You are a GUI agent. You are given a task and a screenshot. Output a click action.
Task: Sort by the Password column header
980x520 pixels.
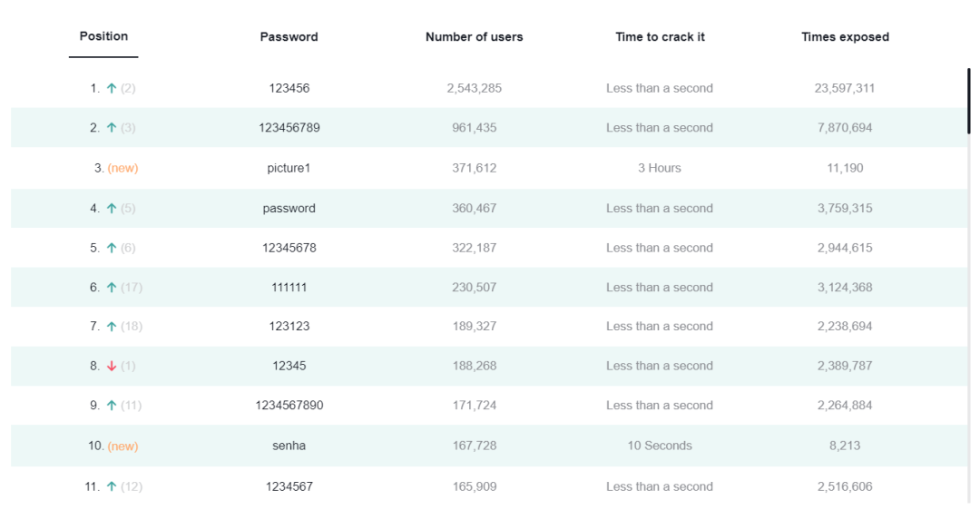pos(289,37)
